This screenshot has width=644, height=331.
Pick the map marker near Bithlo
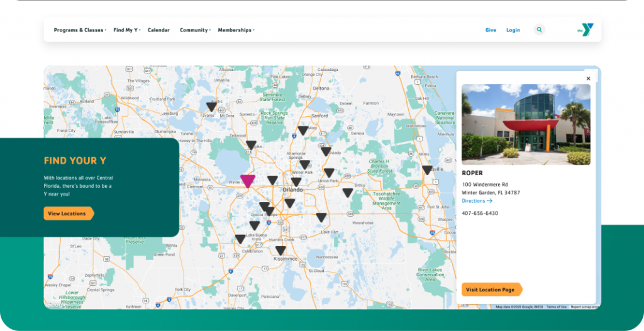click(x=348, y=192)
